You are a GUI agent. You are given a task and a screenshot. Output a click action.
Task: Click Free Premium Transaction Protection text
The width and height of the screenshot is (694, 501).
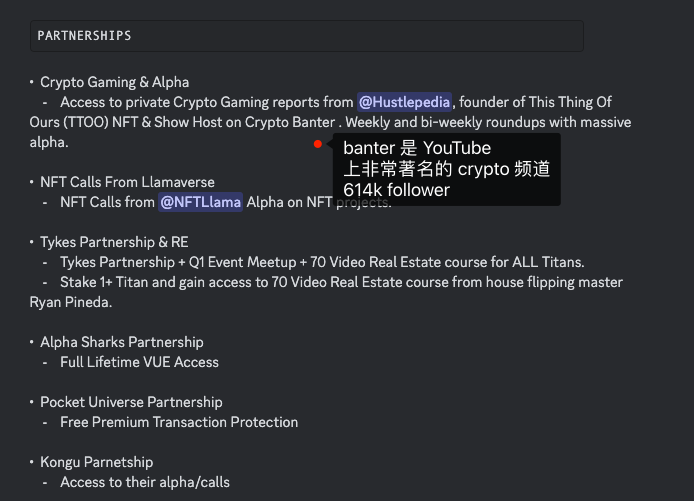click(x=179, y=422)
